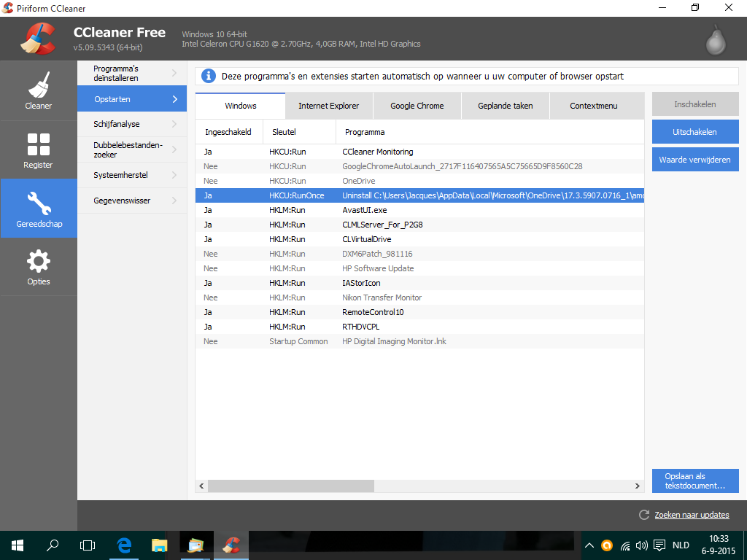The height and width of the screenshot is (560, 747).
Task: Switch to the Geplande taken tab
Action: click(505, 106)
